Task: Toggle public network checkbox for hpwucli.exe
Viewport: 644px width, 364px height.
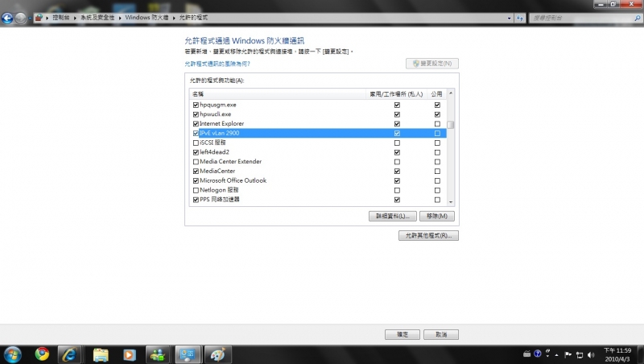Action: [x=437, y=114]
